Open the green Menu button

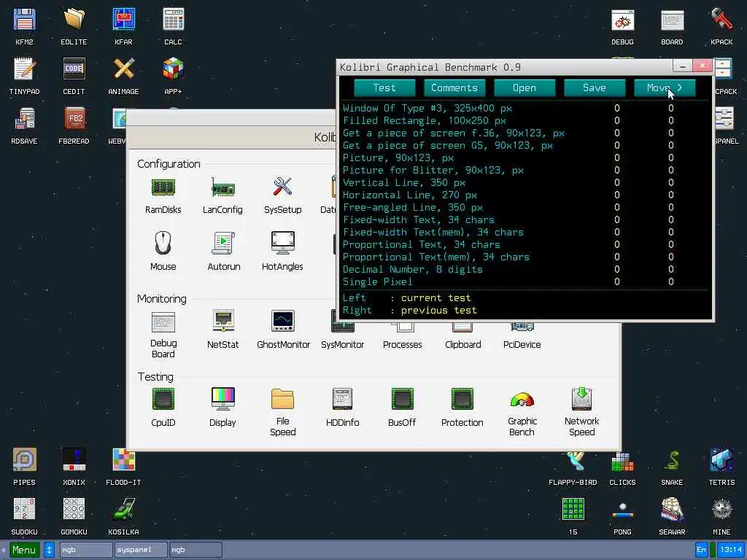[24, 550]
